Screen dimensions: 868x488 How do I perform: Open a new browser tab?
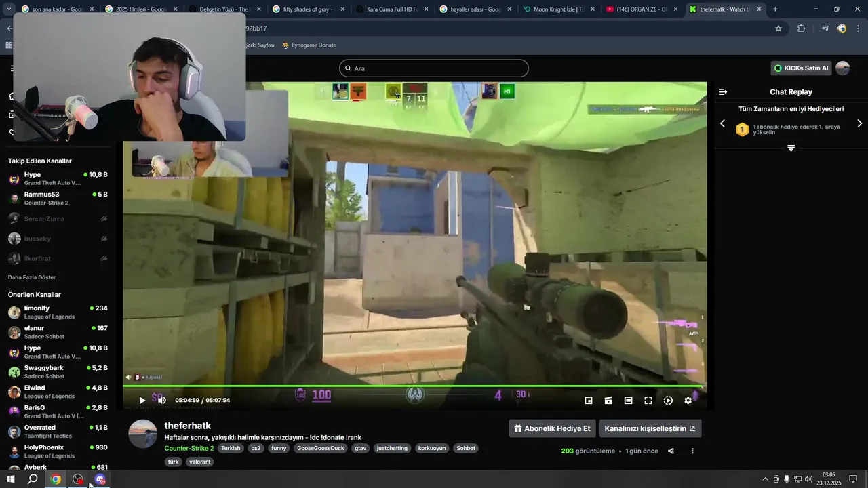(775, 9)
